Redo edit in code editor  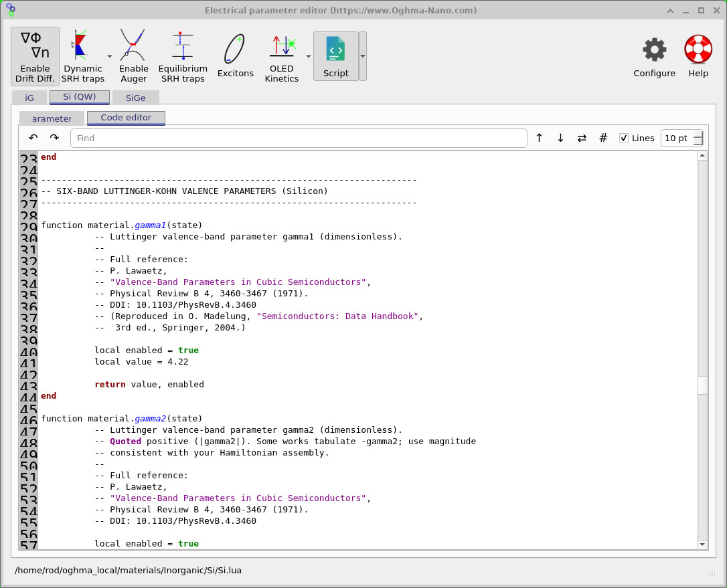click(x=54, y=138)
